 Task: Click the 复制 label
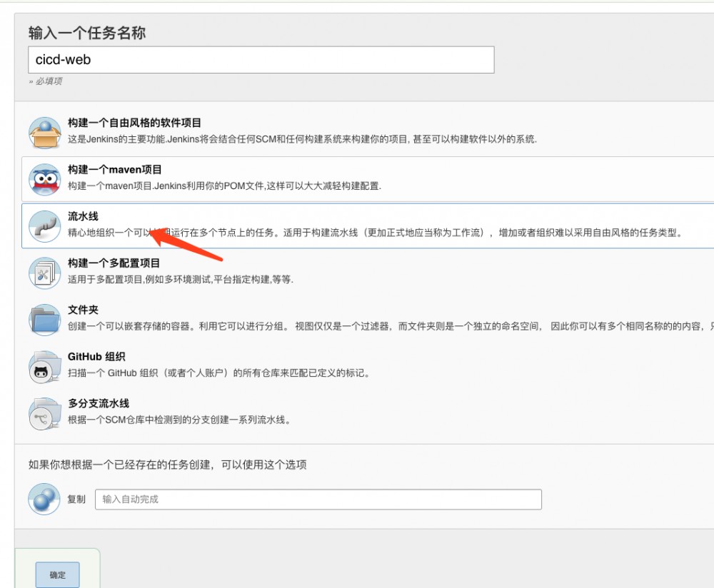tap(76, 500)
